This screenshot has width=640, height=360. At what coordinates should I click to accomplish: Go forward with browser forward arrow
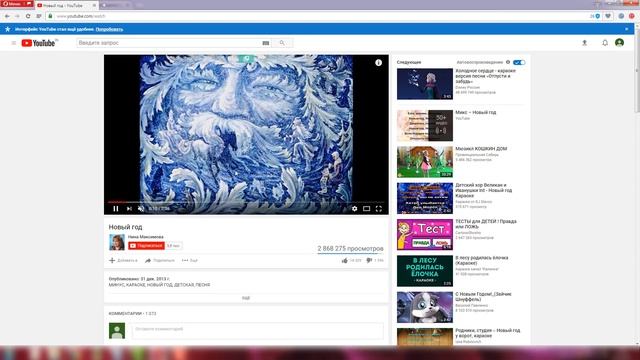click(x=17, y=16)
